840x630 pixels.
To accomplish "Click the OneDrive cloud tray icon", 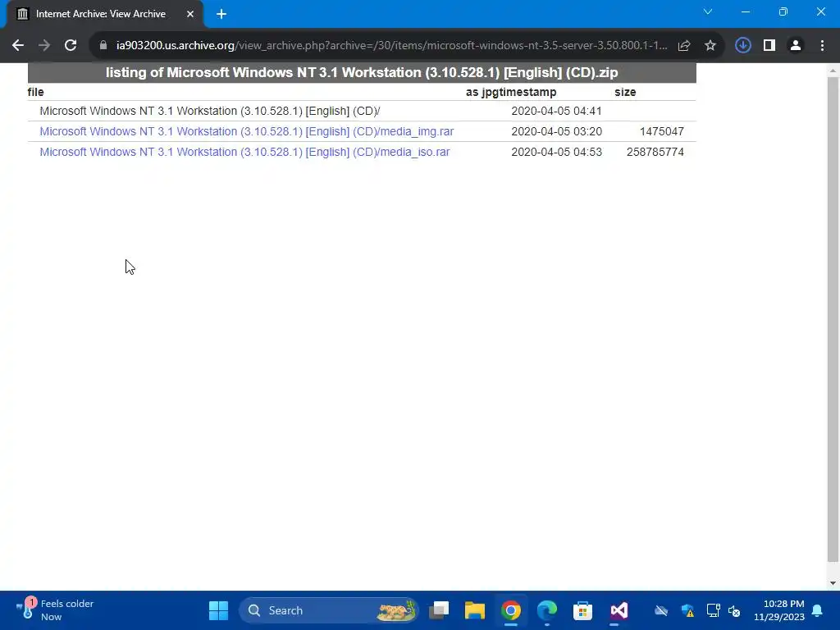I will coord(661,610).
